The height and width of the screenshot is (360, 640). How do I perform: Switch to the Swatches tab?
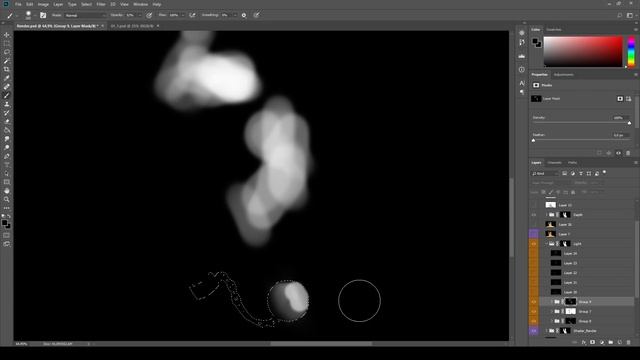554,30
